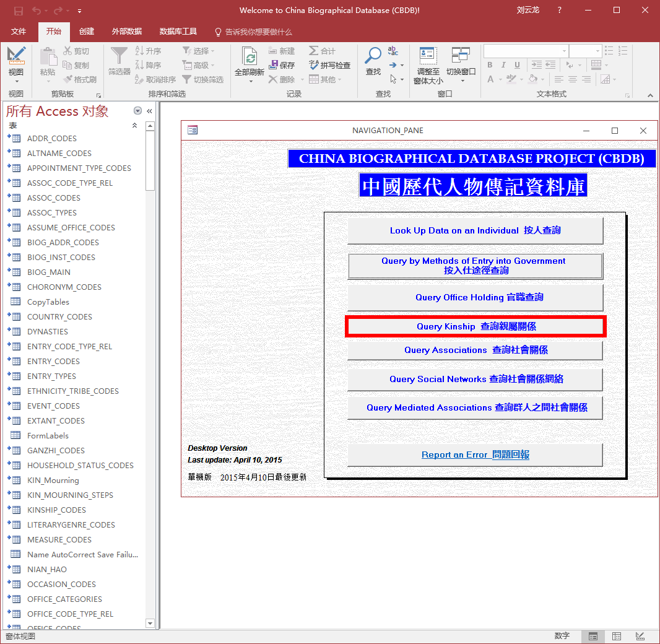
Task: Click the Totals (合计) sigma icon
Action: coord(314,51)
